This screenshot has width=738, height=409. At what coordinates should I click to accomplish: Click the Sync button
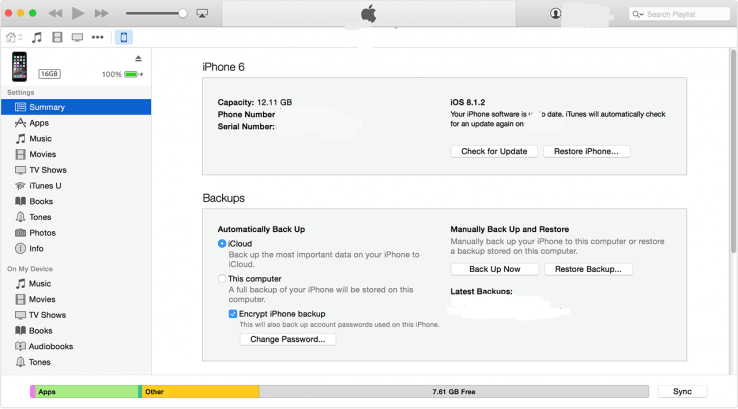point(682,391)
